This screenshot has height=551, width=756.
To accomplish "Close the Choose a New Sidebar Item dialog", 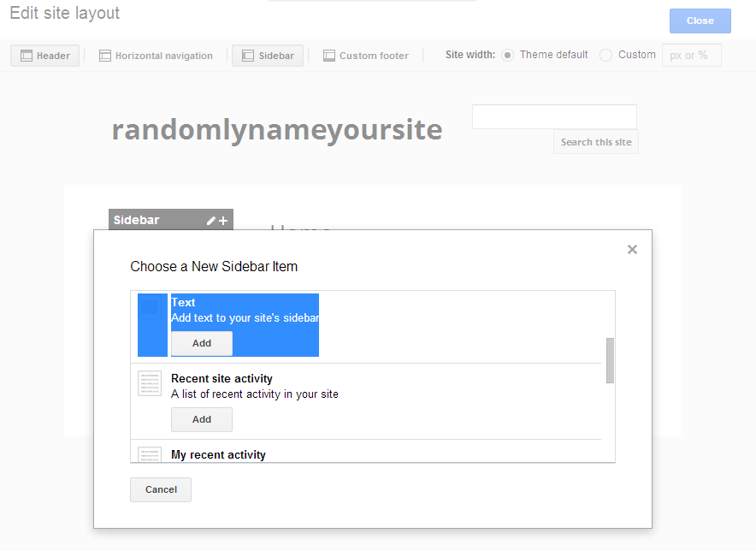I will (632, 250).
